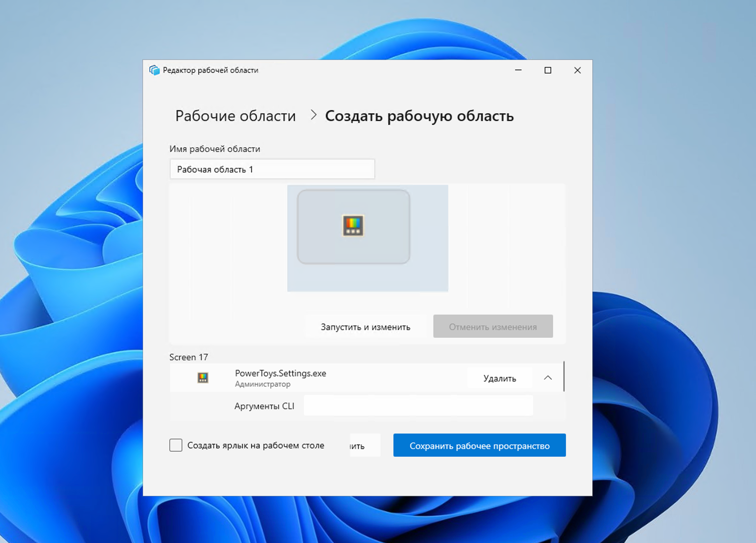This screenshot has height=543, width=756.
Task: Click the "Отменить изменения" button
Action: (x=493, y=326)
